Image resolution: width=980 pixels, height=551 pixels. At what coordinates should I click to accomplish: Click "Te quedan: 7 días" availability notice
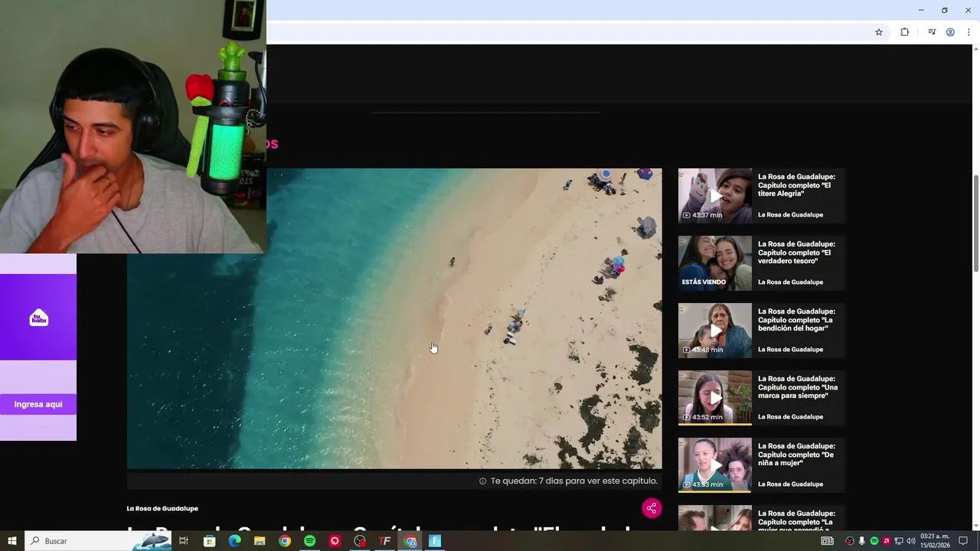(x=568, y=481)
